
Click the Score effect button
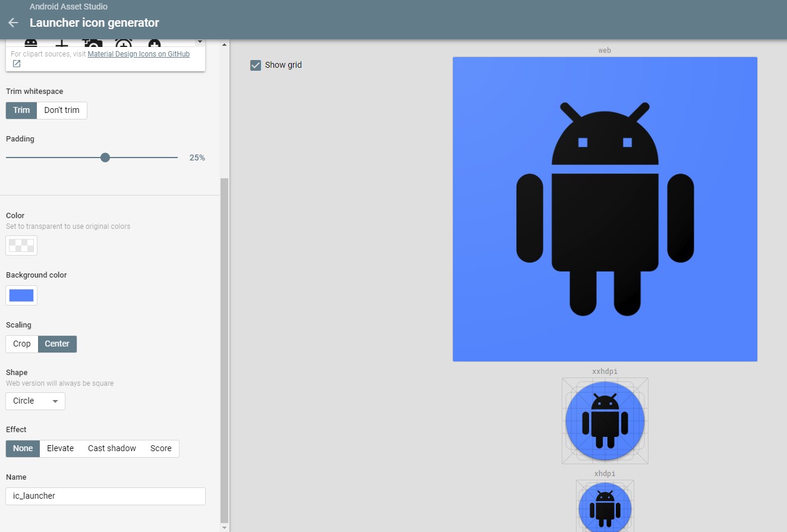[160, 448]
